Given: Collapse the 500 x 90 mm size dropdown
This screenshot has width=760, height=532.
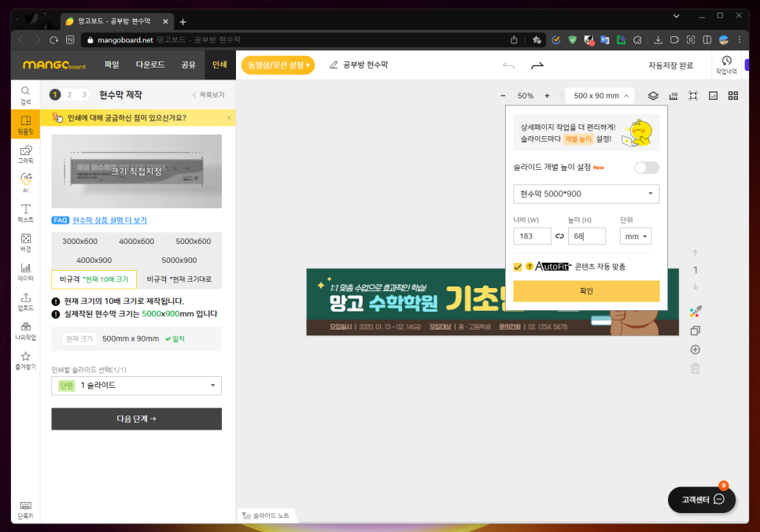Looking at the screenshot, I should click(601, 95).
